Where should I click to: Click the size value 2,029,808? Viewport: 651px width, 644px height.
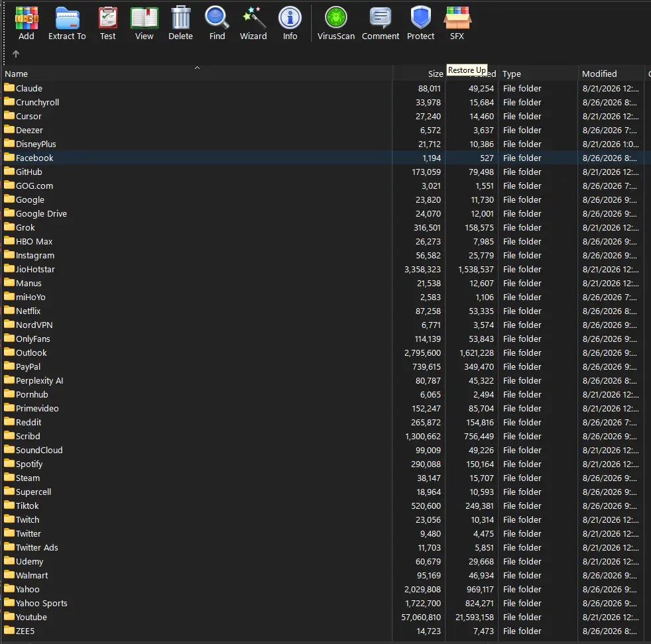pyautogui.click(x=423, y=590)
